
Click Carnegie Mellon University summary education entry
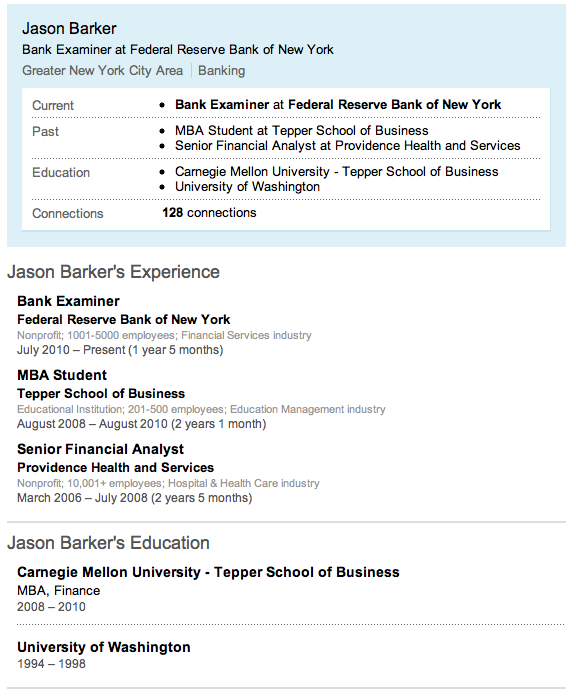point(336,172)
